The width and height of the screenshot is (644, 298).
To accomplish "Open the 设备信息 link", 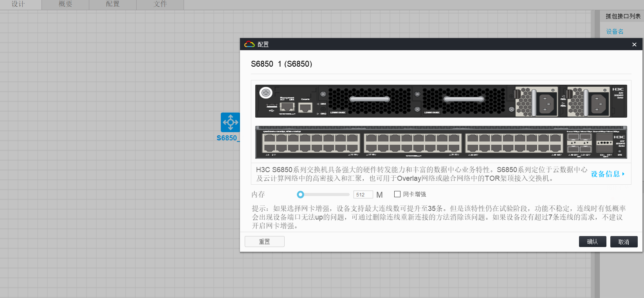I will point(608,174).
